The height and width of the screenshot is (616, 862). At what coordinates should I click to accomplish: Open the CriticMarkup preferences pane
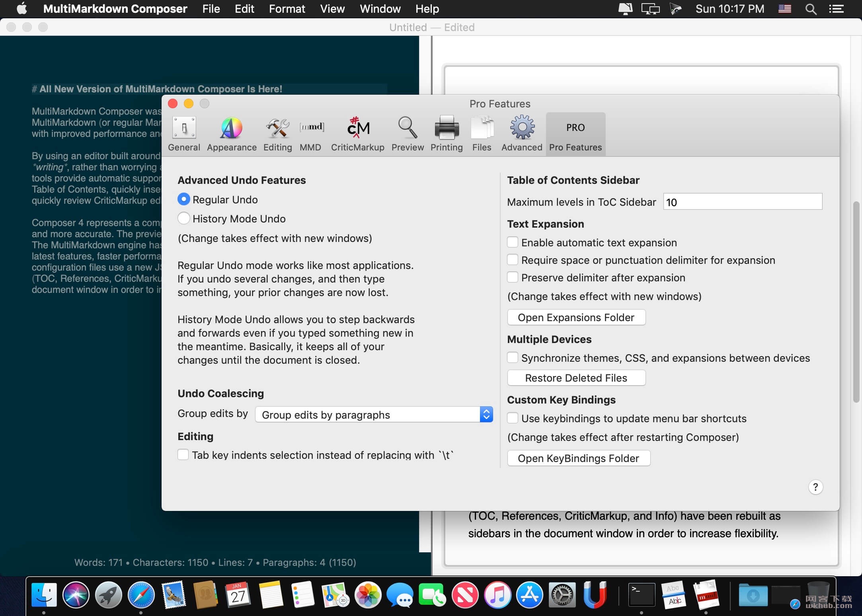click(358, 134)
